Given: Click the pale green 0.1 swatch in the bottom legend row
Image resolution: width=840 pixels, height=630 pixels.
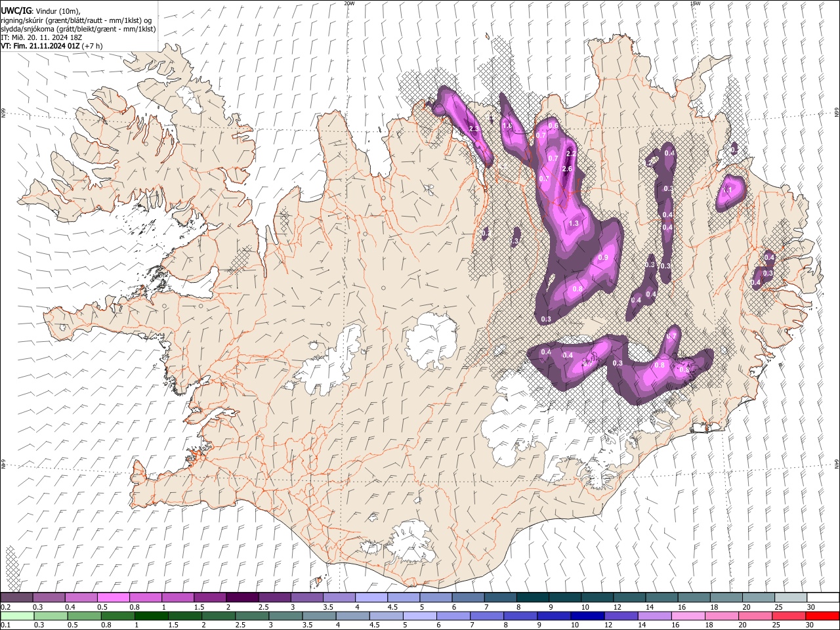Looking at the screenshot, I should [x=17, y=616].
